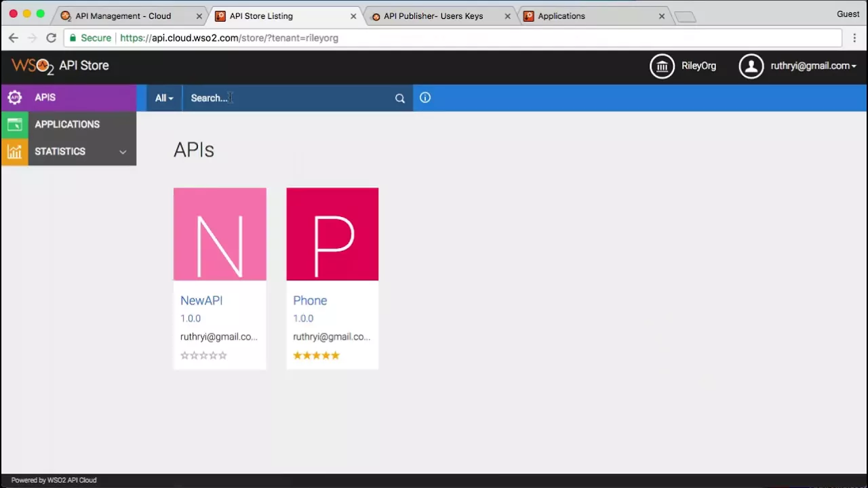
Task: Close the API Management - Cloud tab
Action: (199, 16)
